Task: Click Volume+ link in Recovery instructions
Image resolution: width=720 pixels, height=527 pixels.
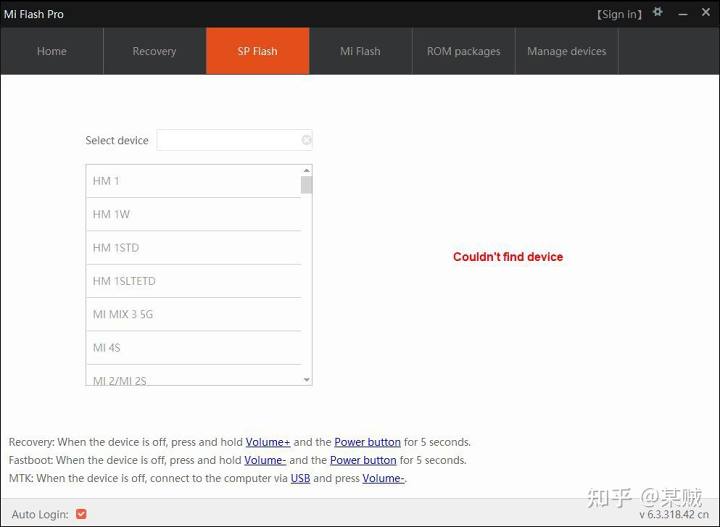Action: [268, 442]
